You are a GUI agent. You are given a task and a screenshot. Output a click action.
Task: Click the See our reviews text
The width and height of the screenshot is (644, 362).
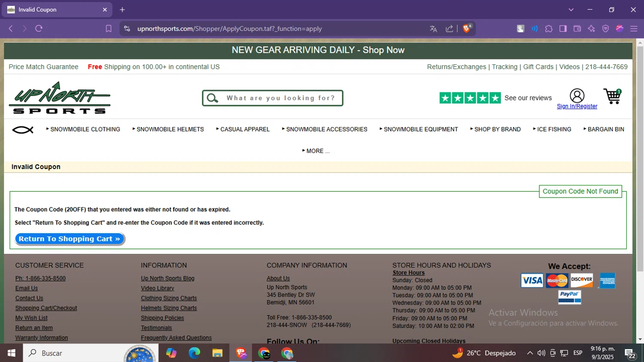(x=528, y=98)
